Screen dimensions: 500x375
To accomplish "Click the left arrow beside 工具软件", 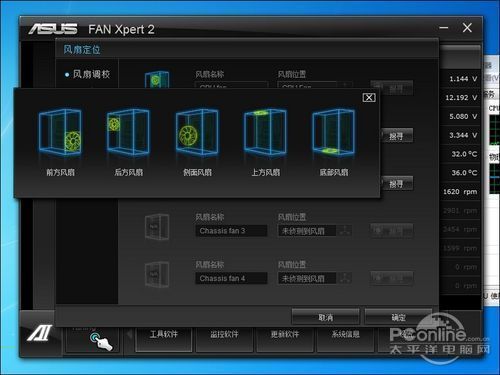I will 129,334.
